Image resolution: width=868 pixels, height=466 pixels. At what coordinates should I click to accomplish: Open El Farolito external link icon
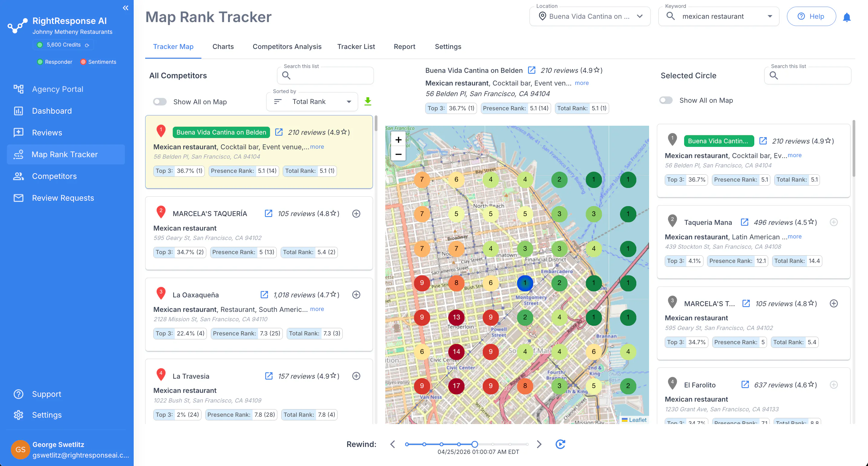pyautogui.click(x=745, y=384)
